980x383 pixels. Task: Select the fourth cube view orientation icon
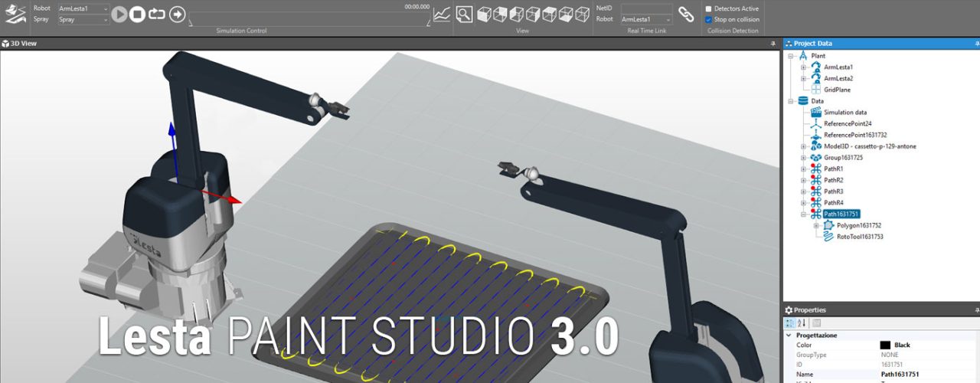point(533,14)
